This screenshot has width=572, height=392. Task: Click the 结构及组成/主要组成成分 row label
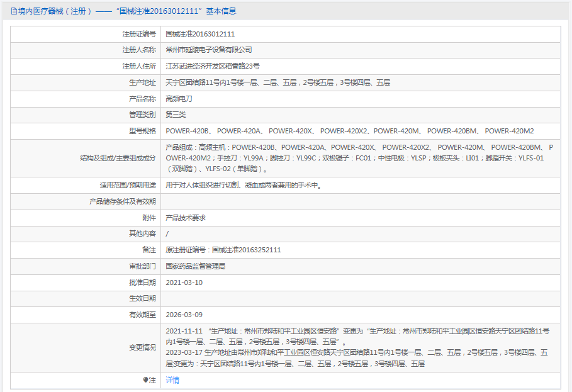[x=118, y=158]
